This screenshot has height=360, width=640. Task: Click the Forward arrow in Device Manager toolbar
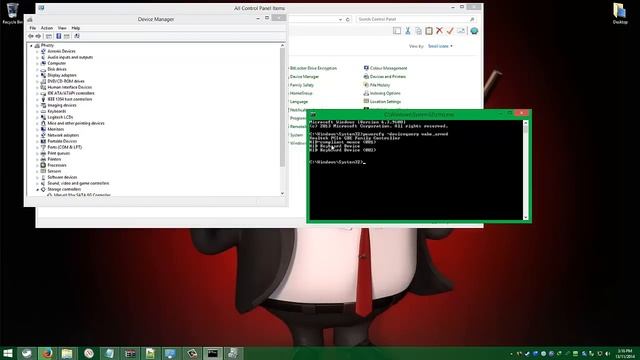[38, 36]
